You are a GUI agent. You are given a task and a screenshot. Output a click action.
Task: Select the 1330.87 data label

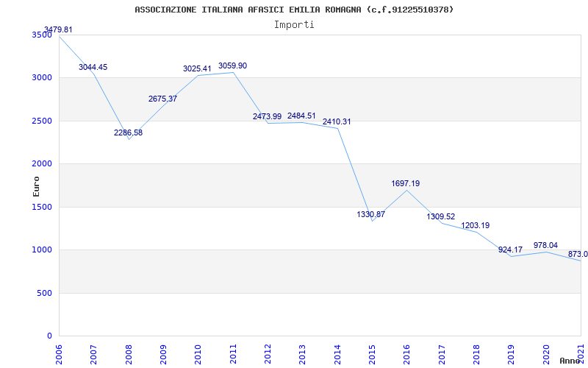[371, 214]
